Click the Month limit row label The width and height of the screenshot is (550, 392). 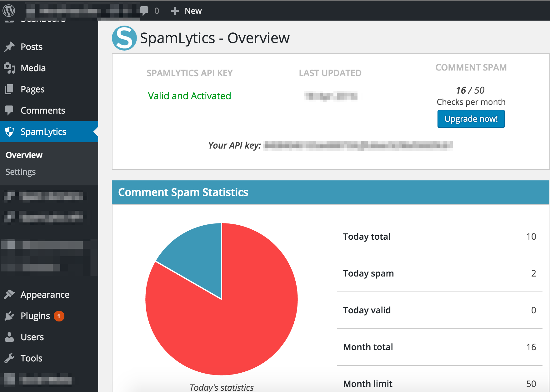pyautogui.click(x=368, y=384)
